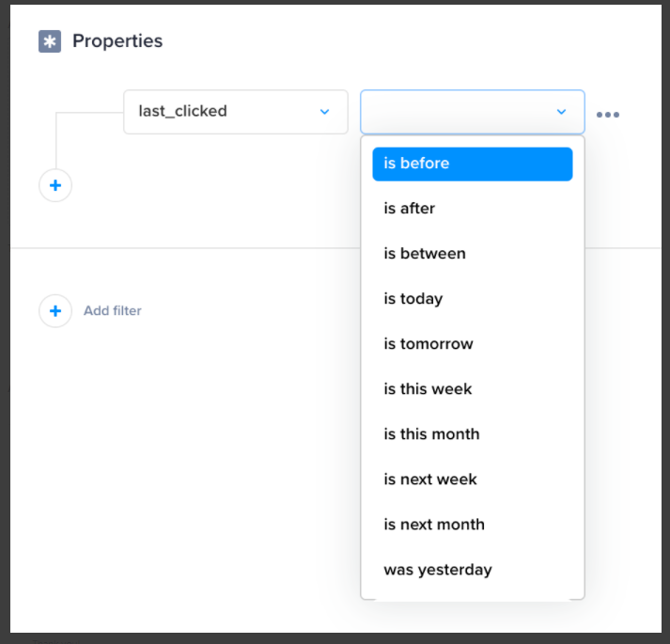This screenshot has height=644, width=670.
Task: Open the three-dots more options menu
Action: (608, 115)
